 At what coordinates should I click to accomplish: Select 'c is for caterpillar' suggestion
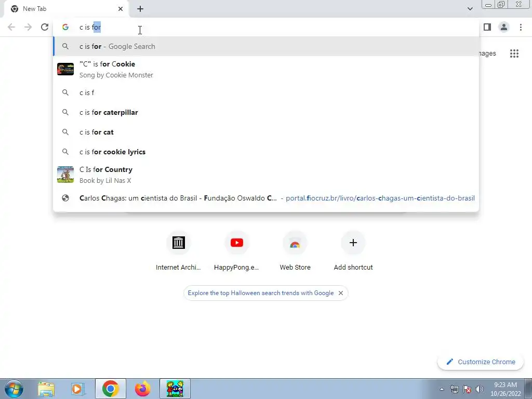pos(266,112)
